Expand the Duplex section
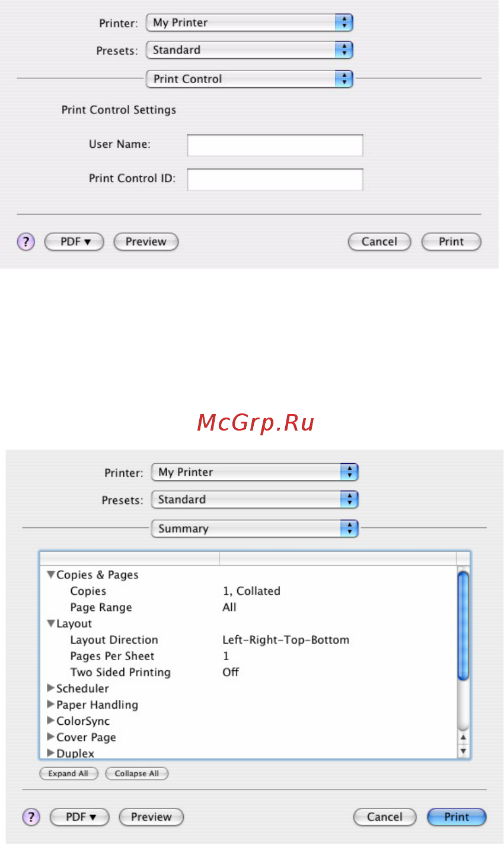Viewport: 504px width, 844px height. coord(51,753)
